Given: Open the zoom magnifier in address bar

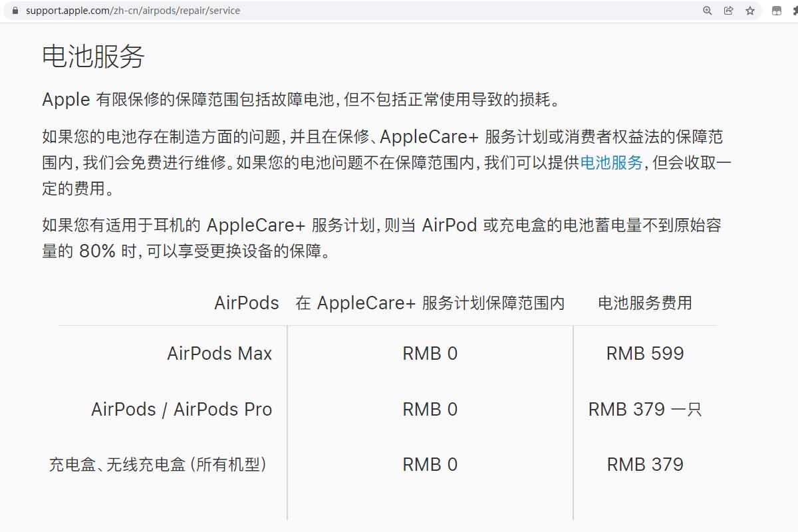Looking at the screenshot, I should (x=708, y=11).
